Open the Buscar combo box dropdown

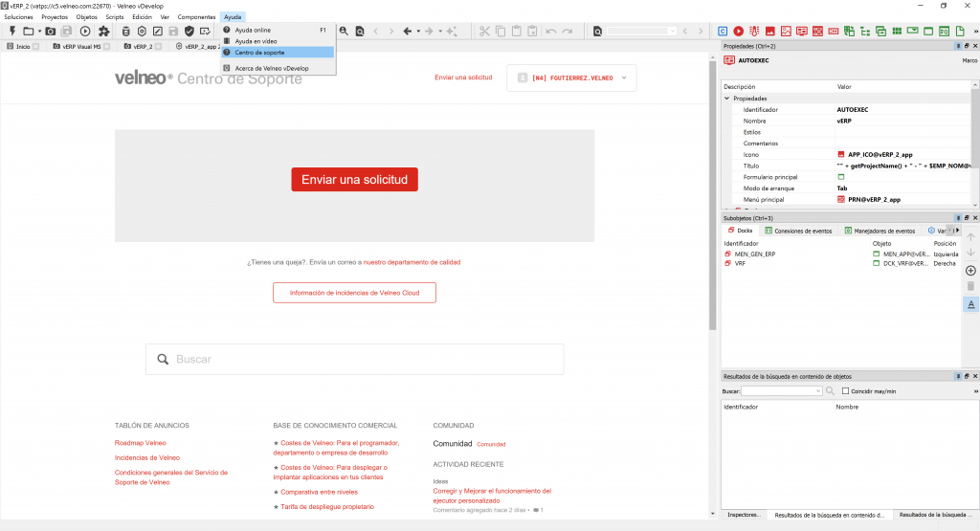[818, 391]
